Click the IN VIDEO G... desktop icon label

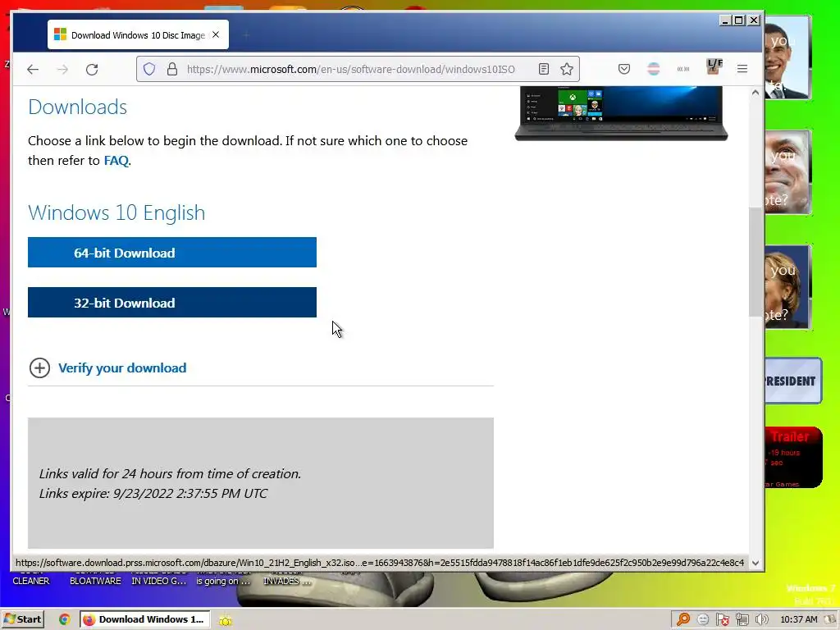159,581
